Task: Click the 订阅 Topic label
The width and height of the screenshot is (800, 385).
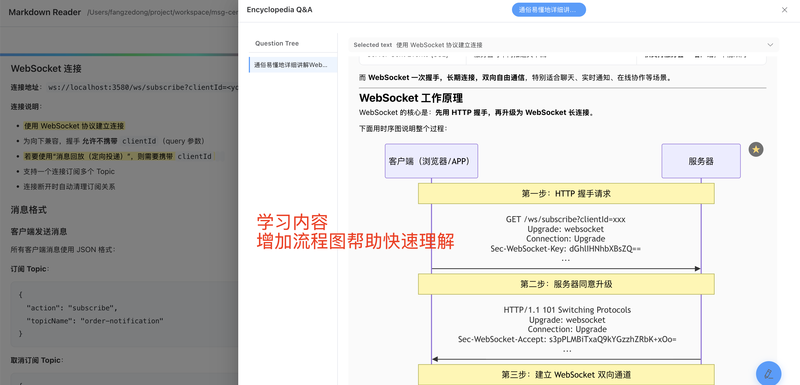Action: tap(30, 269)
